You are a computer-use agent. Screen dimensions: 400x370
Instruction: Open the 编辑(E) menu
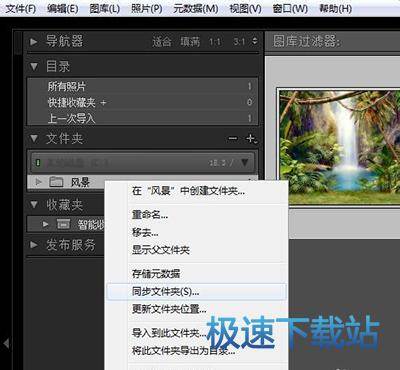tap(63, 8)
